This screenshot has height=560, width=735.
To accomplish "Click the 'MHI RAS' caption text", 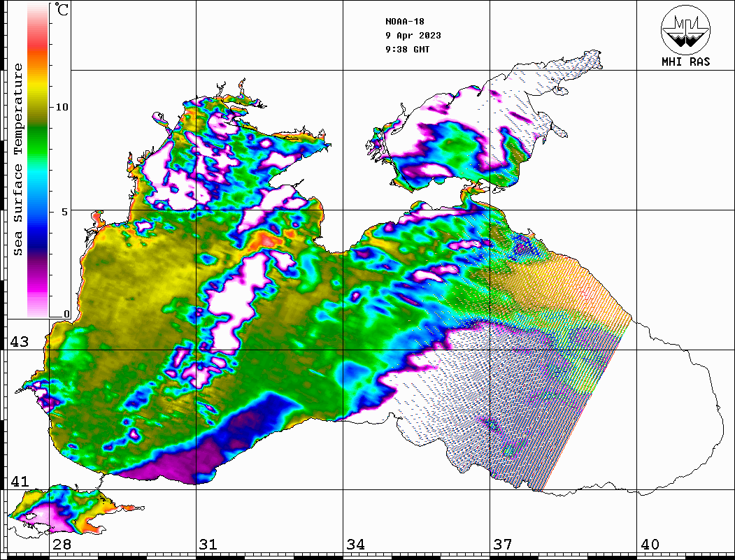I will pos(685,62).
